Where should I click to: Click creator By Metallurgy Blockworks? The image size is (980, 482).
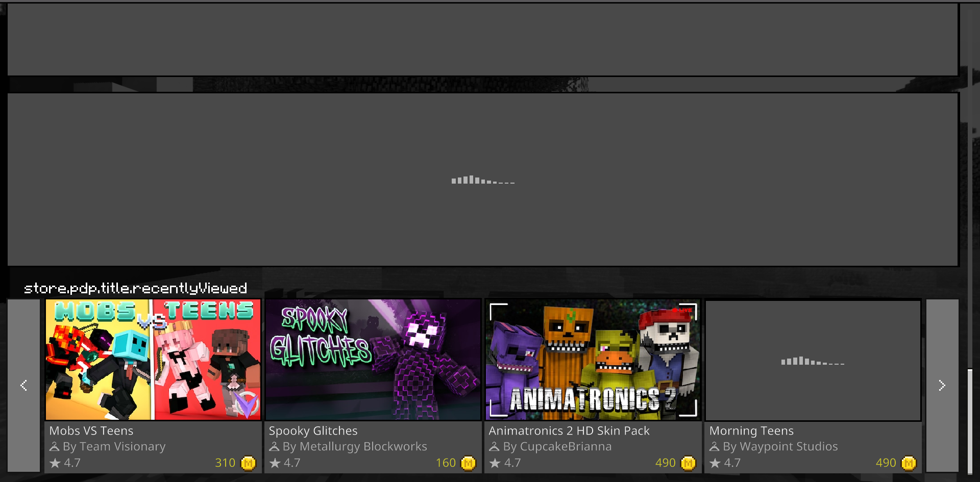[x=355, y=447]
